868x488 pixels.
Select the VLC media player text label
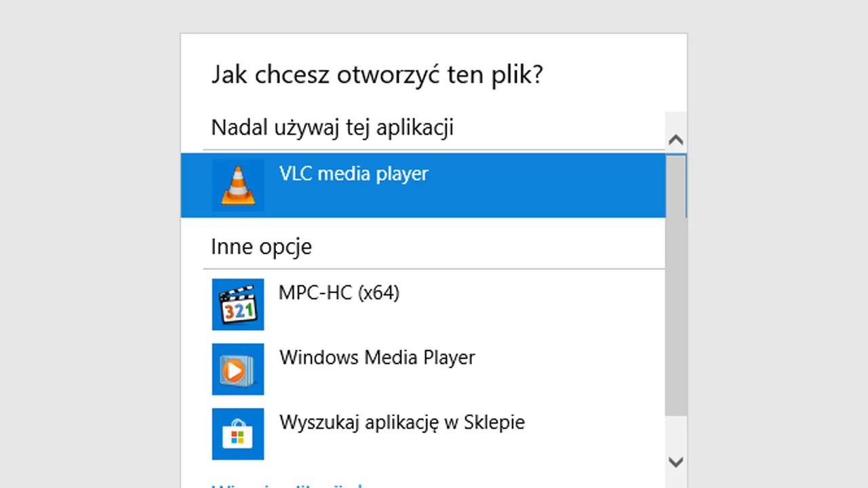pyautogui.click(x=353, y=174)
